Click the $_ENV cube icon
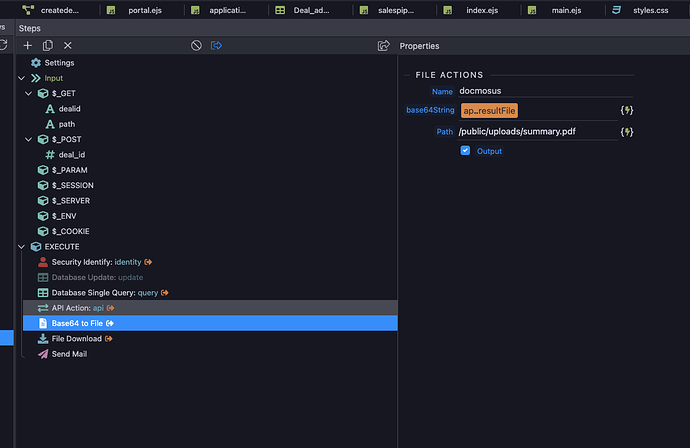The width and height of the screenshot is (690, 448). (43, 216)
